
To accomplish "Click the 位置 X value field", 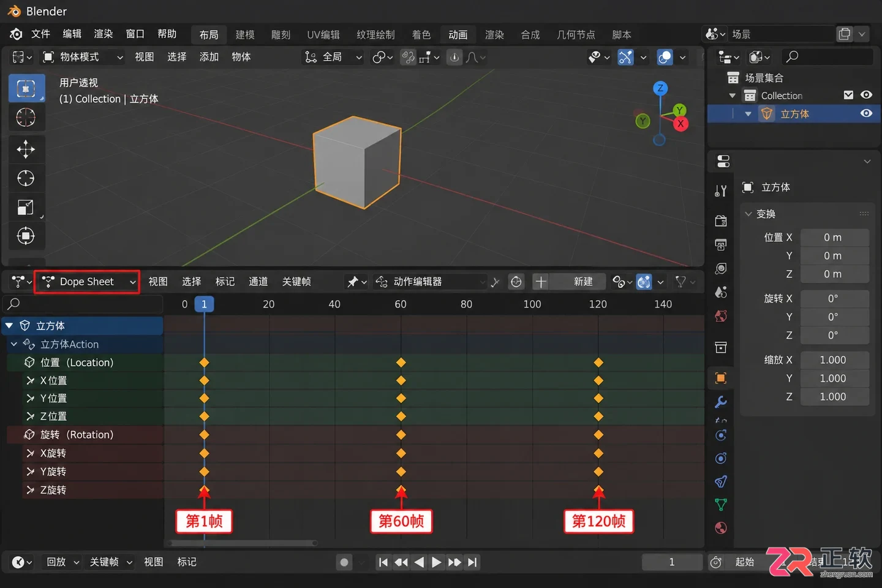I will [x=835, y=237].
